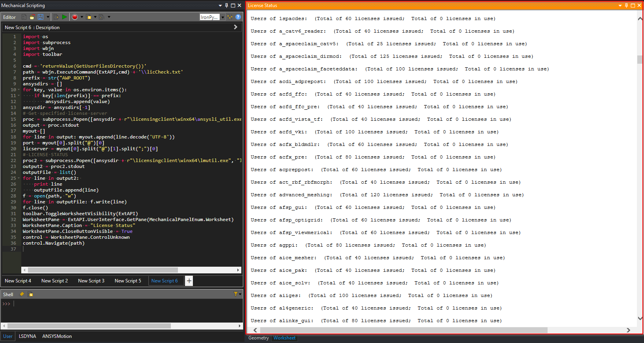Open the shell filter funnel dropdown
The image size is (644, 343).
[237, 294]
